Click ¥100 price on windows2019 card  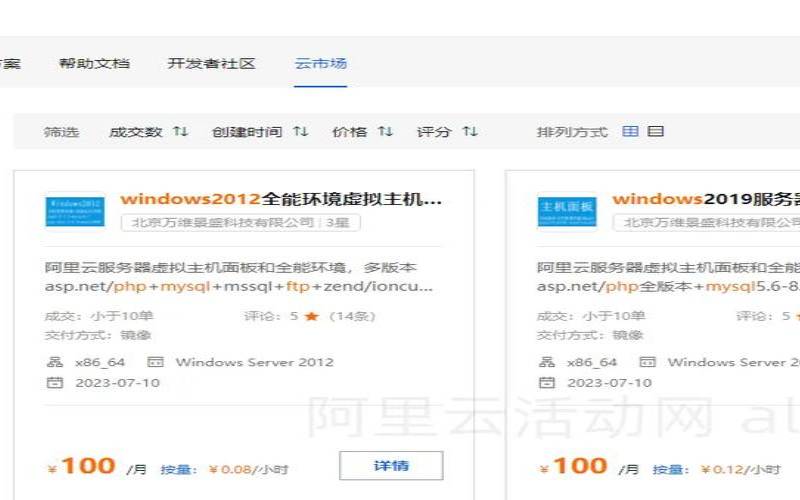coord(573,466)
